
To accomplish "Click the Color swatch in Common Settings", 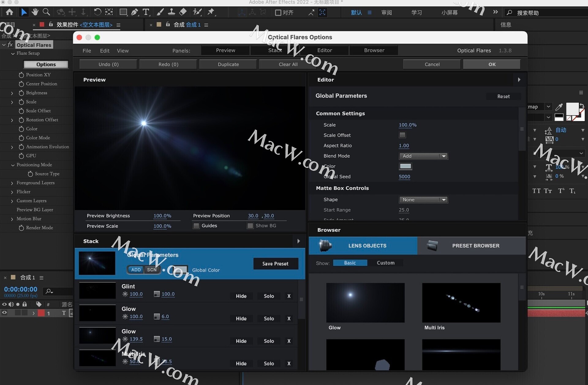I will click(405, 166).
